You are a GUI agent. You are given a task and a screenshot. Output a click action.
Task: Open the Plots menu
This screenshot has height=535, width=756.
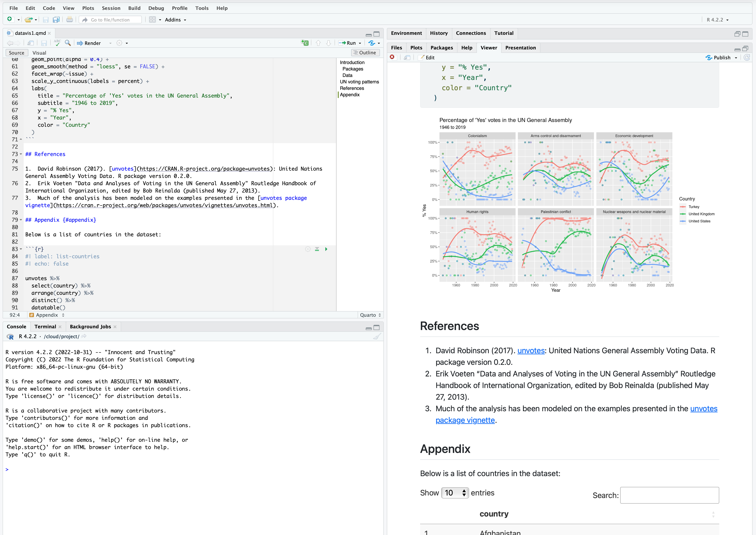click(x=88, y=8)
